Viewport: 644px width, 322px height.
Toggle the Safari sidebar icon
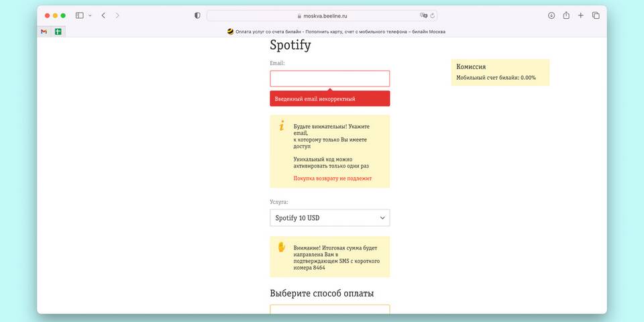79,15
